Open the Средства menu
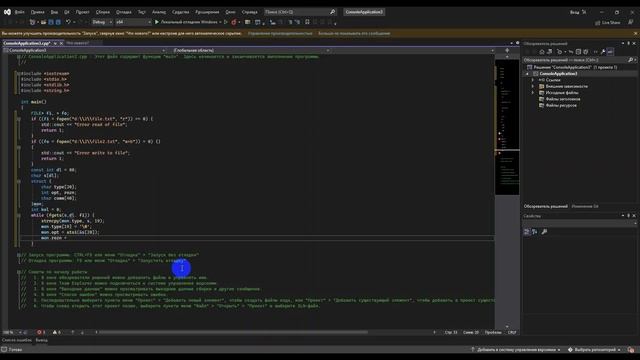The height and width of the screenshot is (360, 640). tap(180, 12)
